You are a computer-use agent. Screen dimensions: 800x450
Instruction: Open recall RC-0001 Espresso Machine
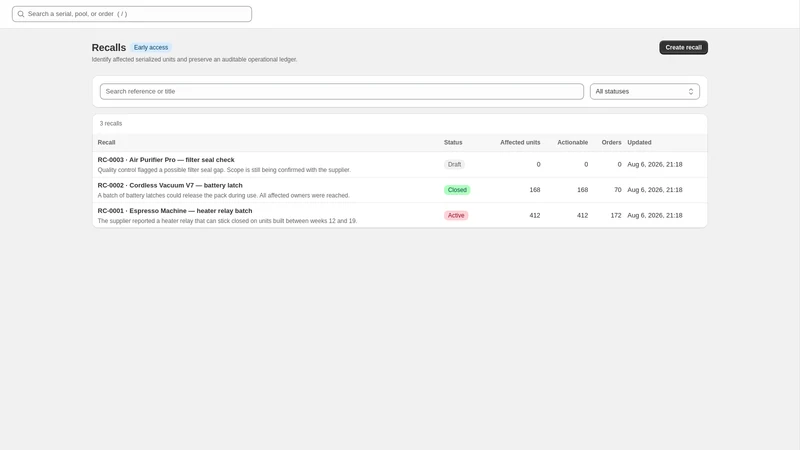[175, 211]
